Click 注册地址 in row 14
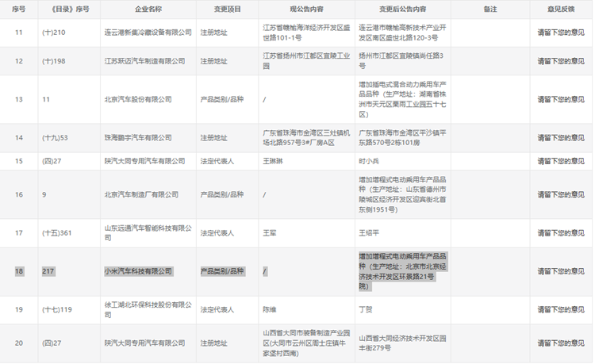 click(x=213, y=138)
